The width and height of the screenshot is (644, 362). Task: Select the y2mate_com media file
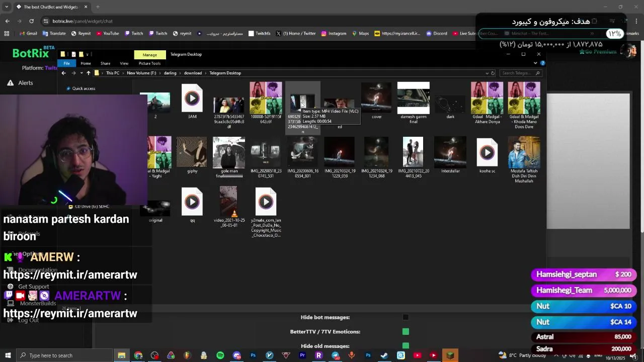point(266,212)
